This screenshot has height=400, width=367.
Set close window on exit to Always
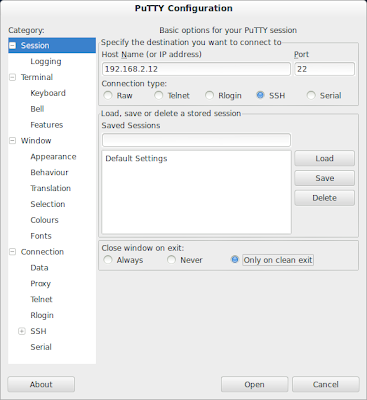[x=108, y=260]
